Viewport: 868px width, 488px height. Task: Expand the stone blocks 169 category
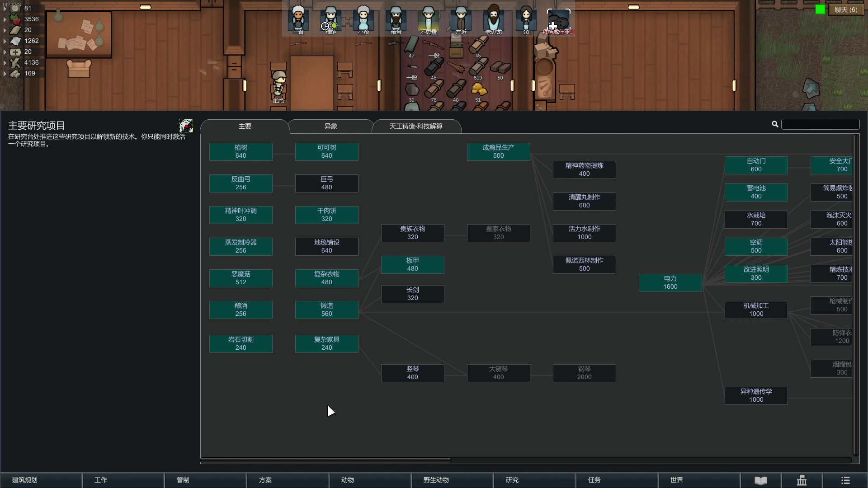click(x=5, y=73)
